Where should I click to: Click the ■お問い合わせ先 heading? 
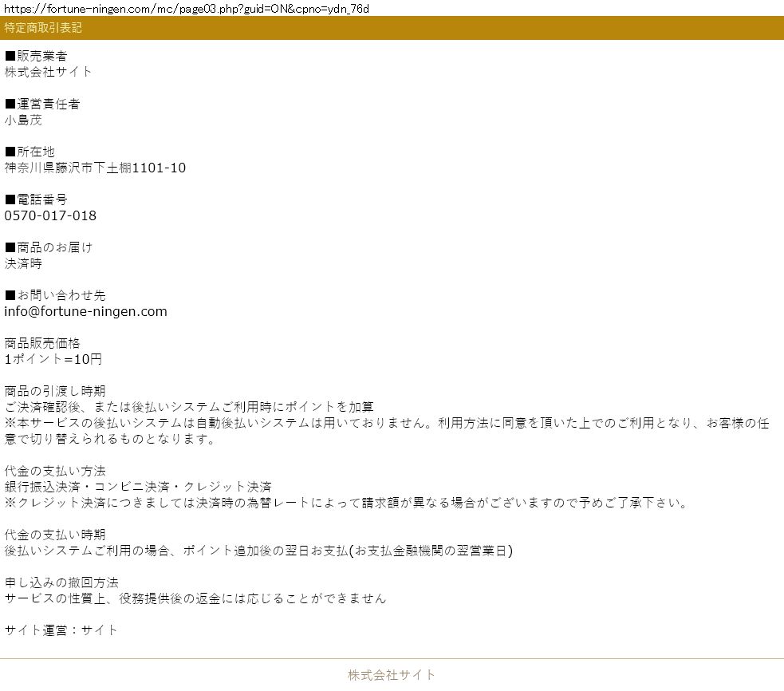pos(55,295)
